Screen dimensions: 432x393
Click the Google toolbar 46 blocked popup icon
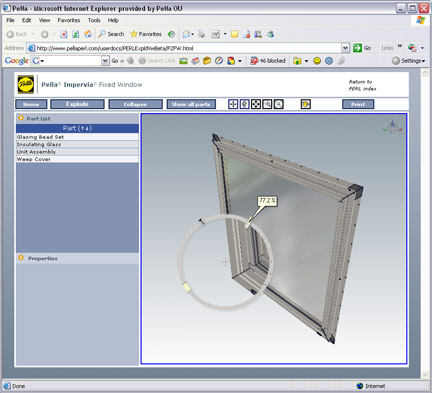pyautogui.click(x=268, y=61)
